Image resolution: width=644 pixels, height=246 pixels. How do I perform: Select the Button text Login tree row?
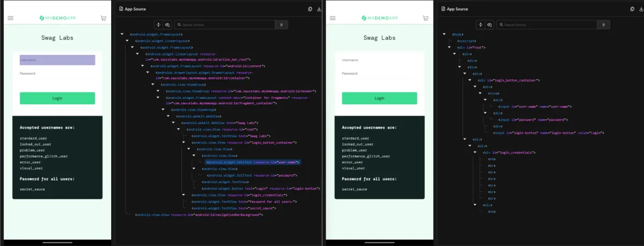point(261,189)
